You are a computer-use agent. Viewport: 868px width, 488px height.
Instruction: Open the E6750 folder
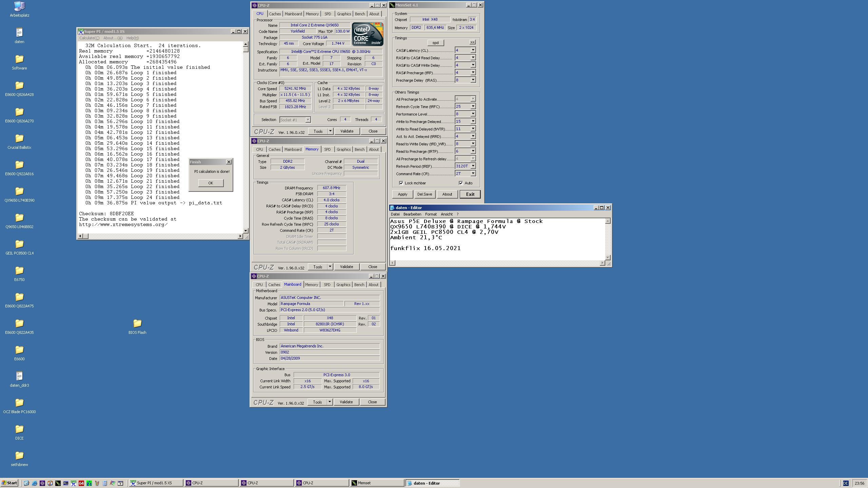19,273
